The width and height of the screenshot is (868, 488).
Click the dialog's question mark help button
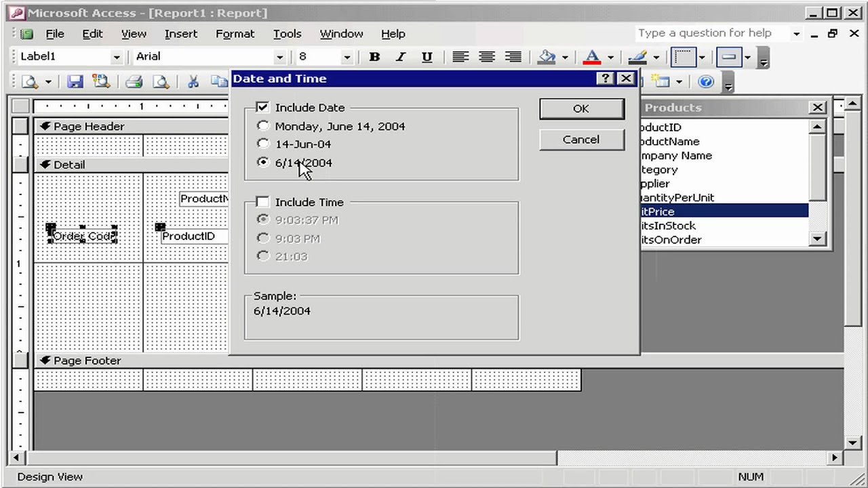coord(606,79)
